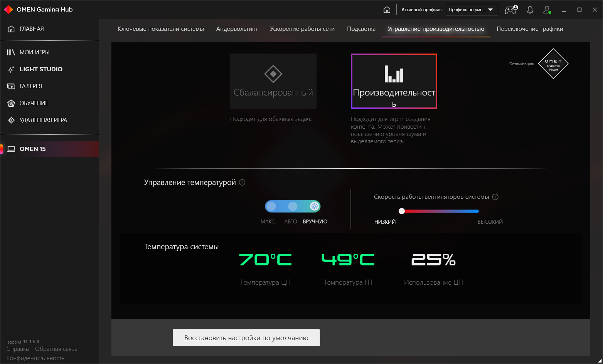
Task: Open Ключевые показатели системы tab
Action: (x=161, y=29)
